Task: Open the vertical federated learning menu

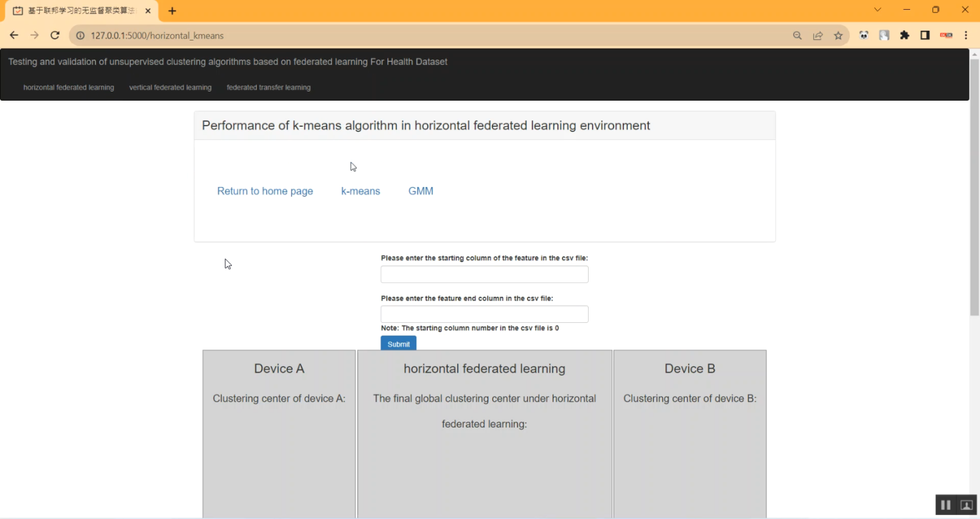Action: 170,87
